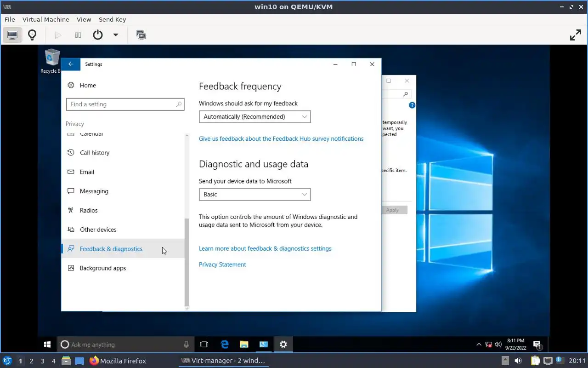The image size is (588, 368).
Task: Click the Windows clock showing 8:11 PM
Action: pyautogui.click(x=515, y=344)
